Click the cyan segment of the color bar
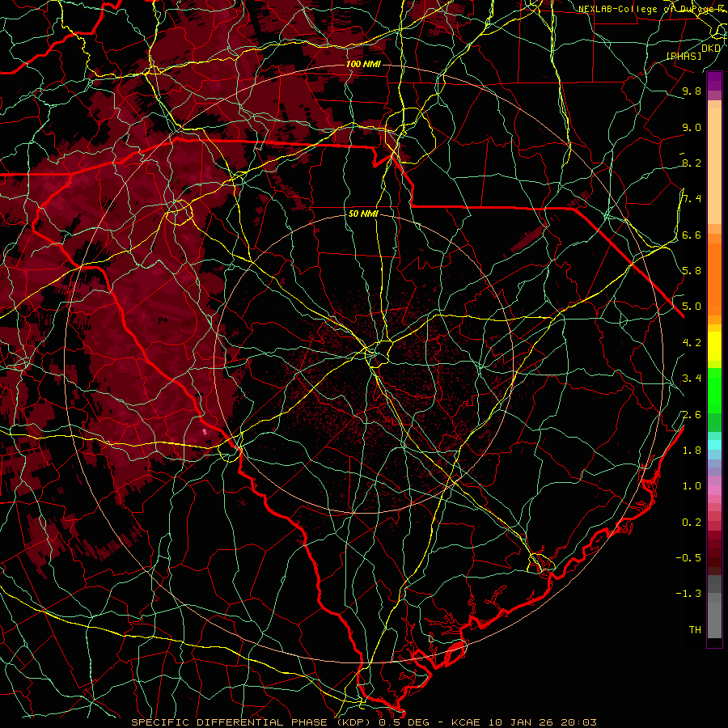 click(714, 444)
